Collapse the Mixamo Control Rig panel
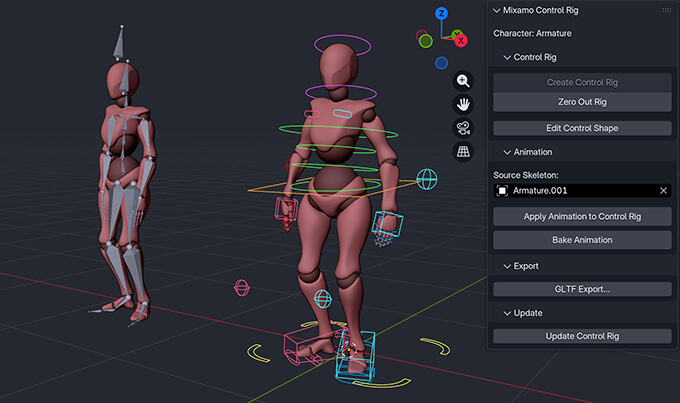Image resolution: width=680 pixels, height=403 pixels. pyautogui.click(x=497, y=10)
